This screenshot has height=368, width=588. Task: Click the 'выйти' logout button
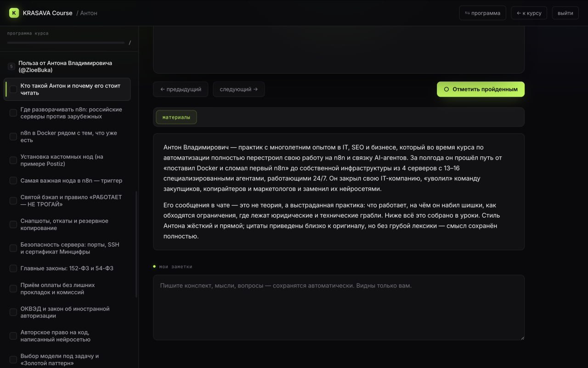click(x=565, y=13)
